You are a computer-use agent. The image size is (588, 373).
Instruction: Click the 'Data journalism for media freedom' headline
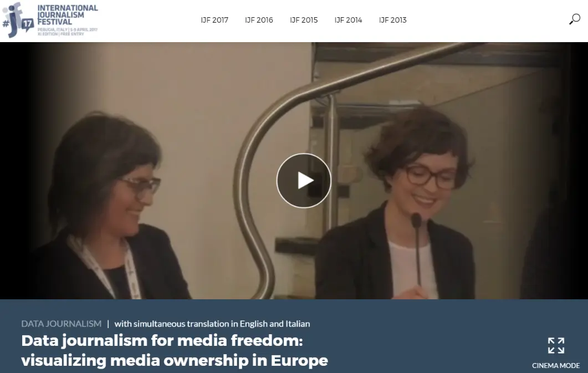162,341
